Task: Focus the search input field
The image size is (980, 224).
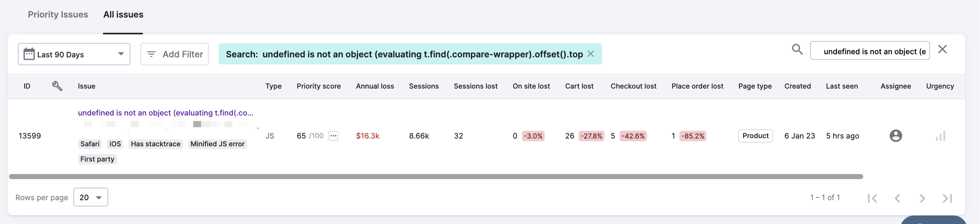Action: coord(870,51)
